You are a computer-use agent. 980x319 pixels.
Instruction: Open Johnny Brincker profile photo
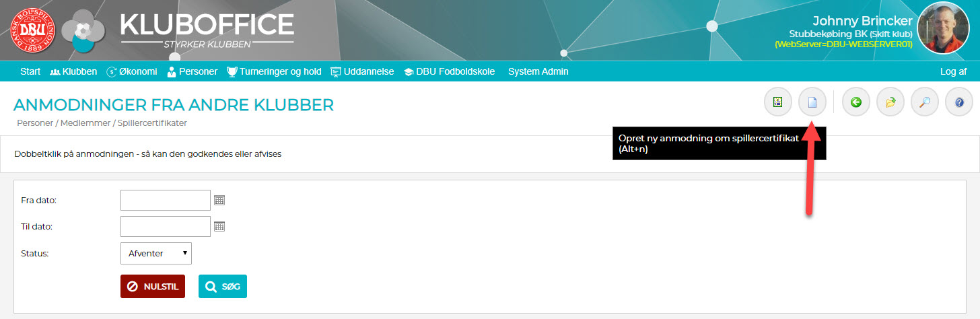point(942,28)
